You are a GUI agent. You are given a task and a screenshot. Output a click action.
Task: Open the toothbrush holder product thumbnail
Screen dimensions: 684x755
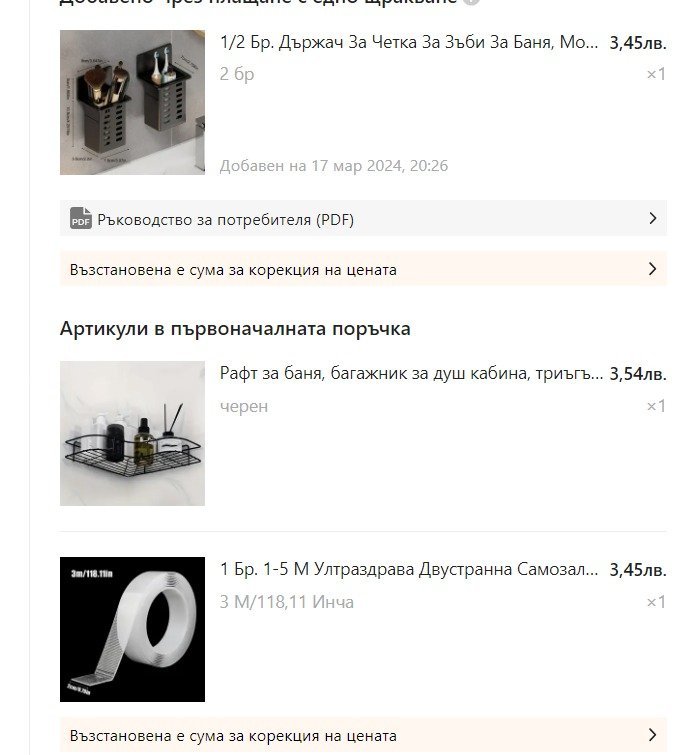click(x=132, y=103)
